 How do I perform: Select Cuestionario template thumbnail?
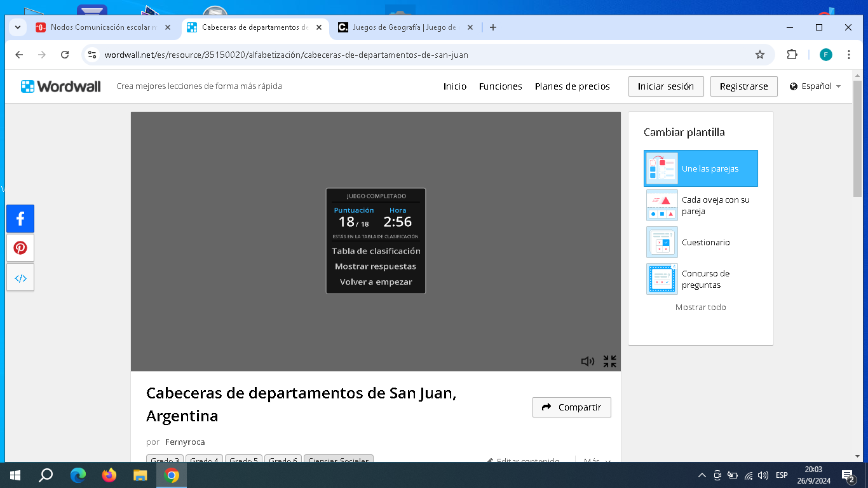point(662,242)
